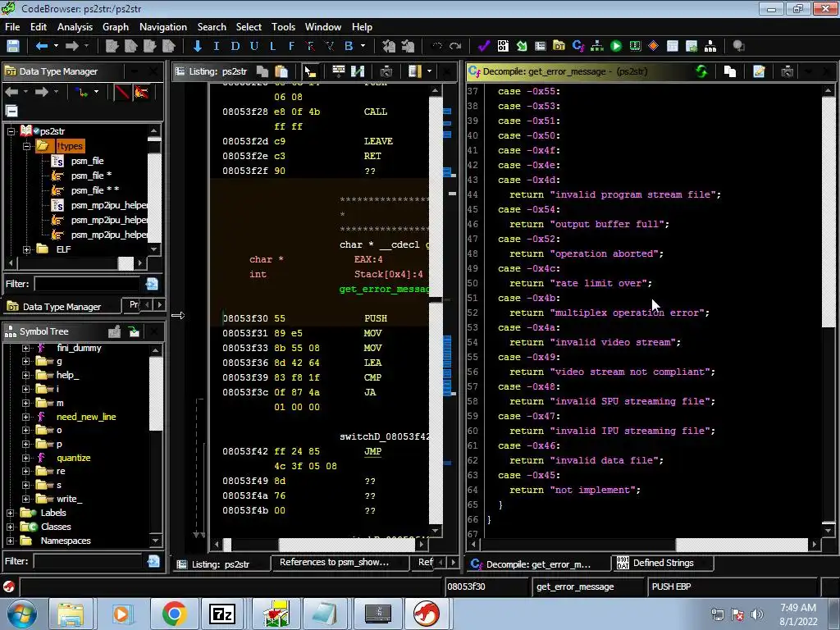Jump to the next Undefined (U) button
This screenshot has width=840, height=630.
[254, 46]
